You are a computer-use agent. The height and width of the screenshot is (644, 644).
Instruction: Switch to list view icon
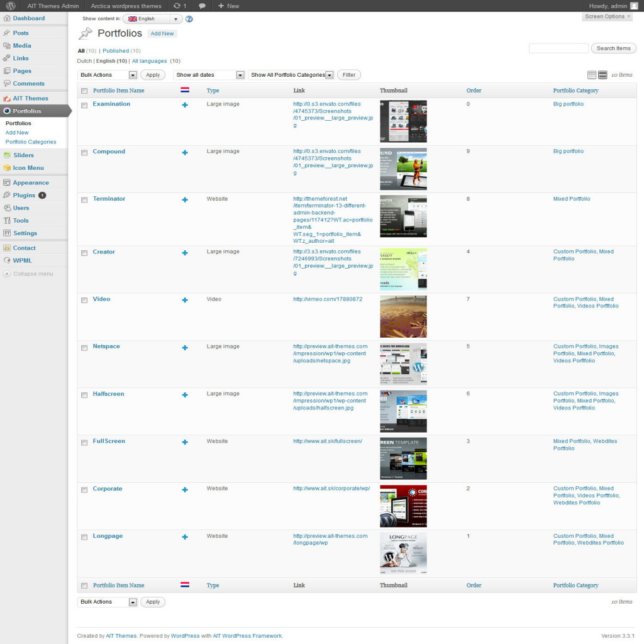pos(592,75)
